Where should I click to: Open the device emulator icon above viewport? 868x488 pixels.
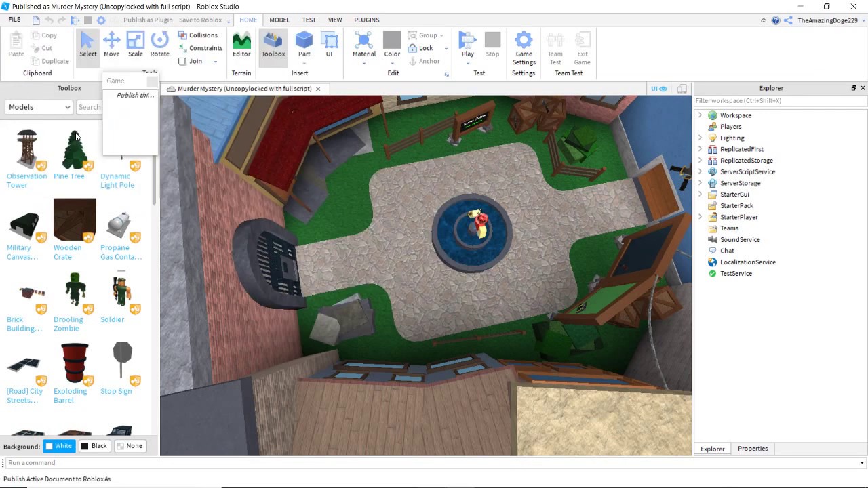point(682,89)
